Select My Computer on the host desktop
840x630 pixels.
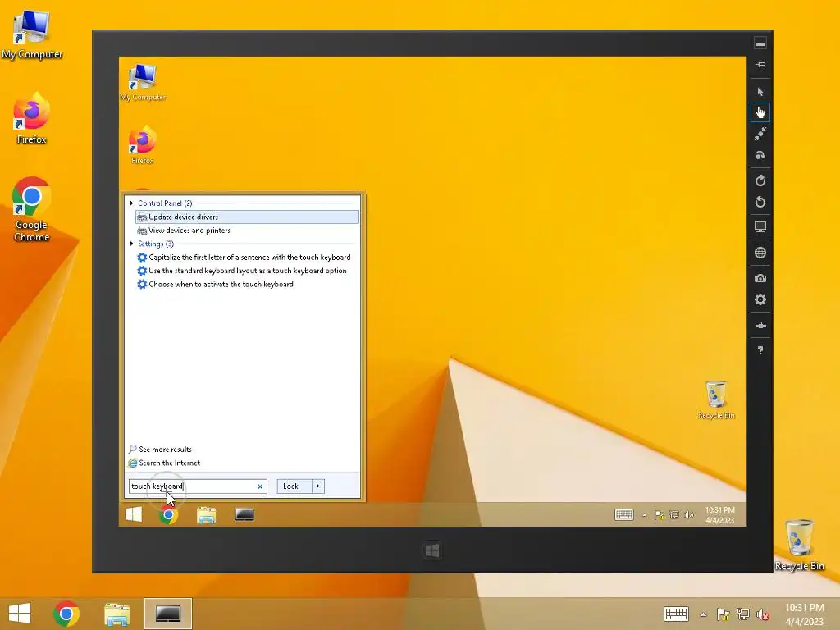coord(32,34)
